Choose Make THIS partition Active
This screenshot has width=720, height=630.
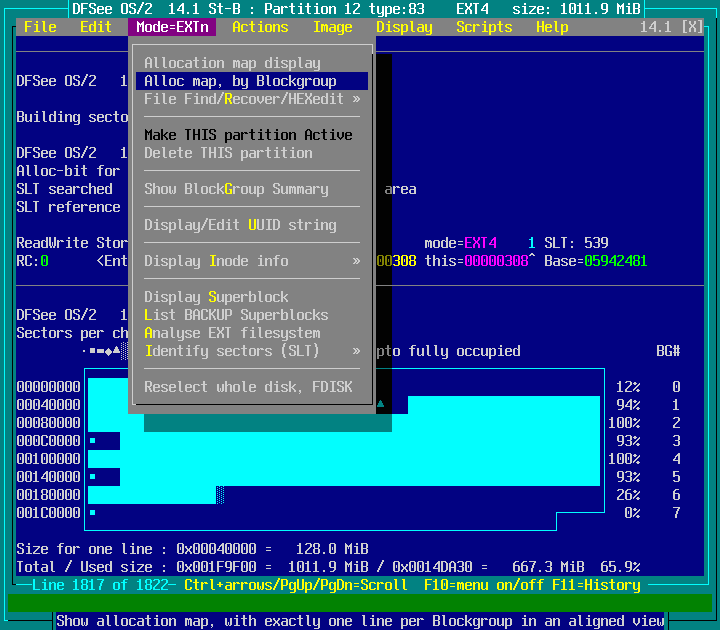[248, 135]
